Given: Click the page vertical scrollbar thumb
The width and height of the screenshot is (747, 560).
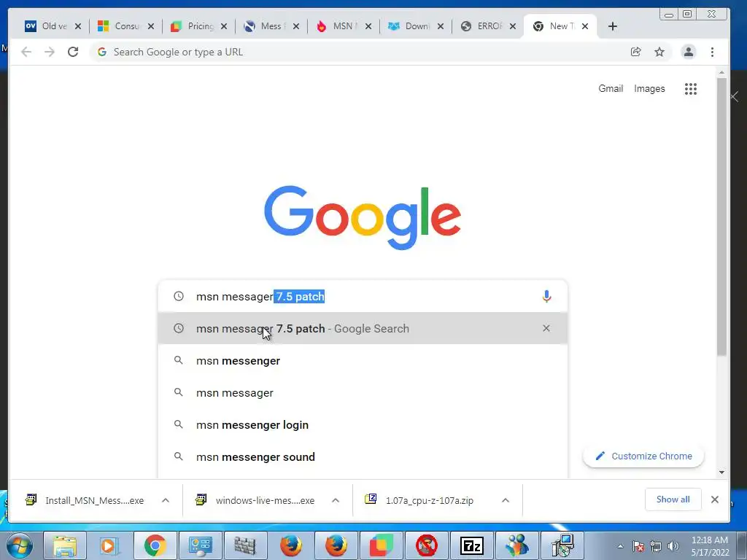Looking at the screenshot, I should (x=721, y=217).
